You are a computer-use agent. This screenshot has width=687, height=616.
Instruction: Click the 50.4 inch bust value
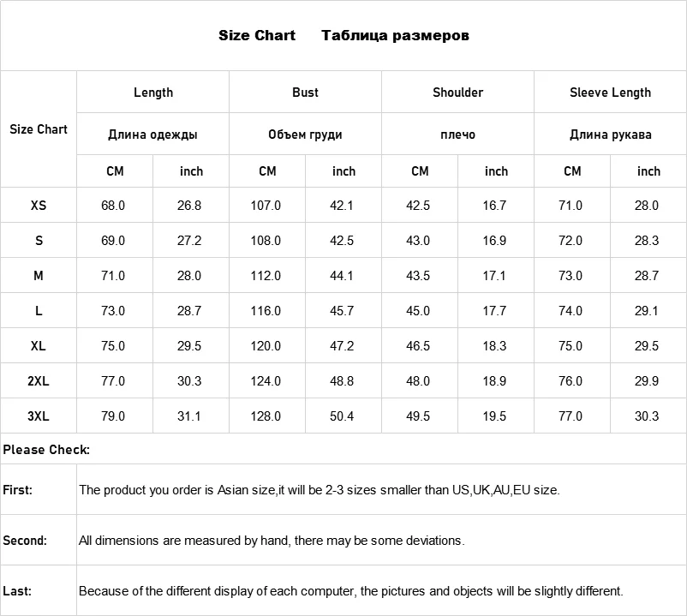[x=342, y=416]
